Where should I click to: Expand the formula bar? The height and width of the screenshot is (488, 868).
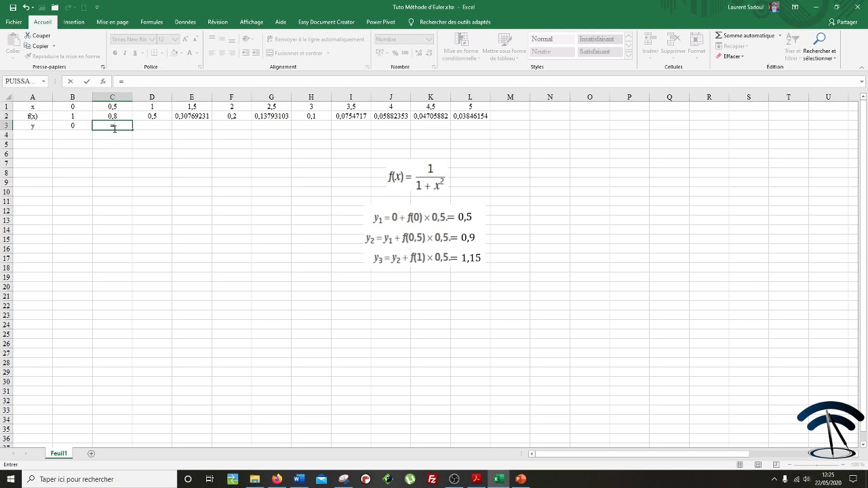pyautogui.click(x=862, y=81)
